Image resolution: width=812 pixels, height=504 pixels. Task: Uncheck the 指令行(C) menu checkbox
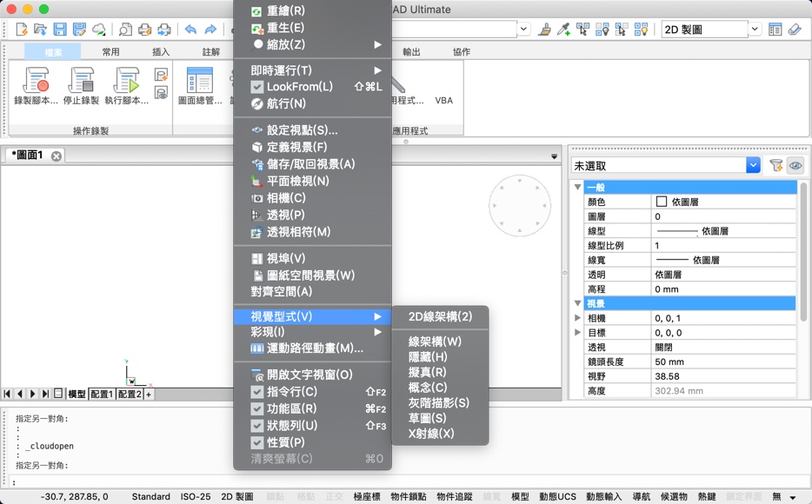[x=256, y=391]
